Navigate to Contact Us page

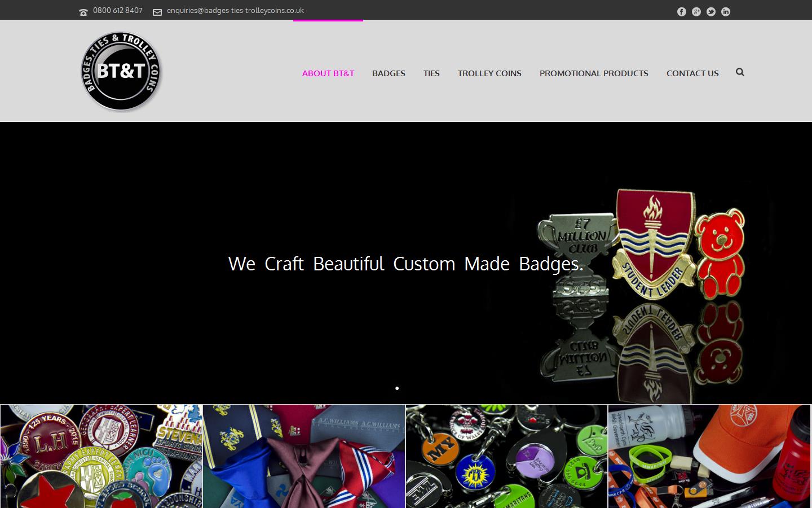[x=692, y=73]
